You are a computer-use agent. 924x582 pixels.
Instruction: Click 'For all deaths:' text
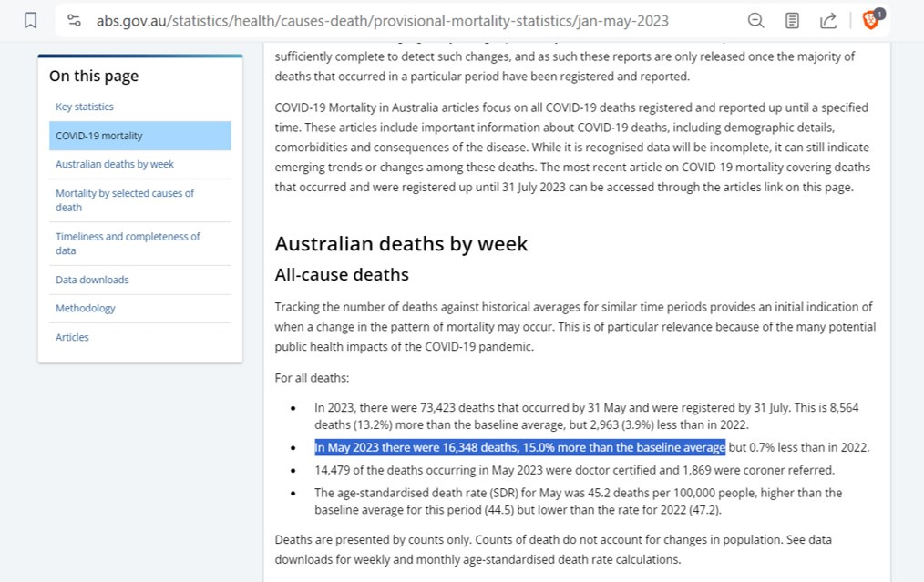coord(312,378)
